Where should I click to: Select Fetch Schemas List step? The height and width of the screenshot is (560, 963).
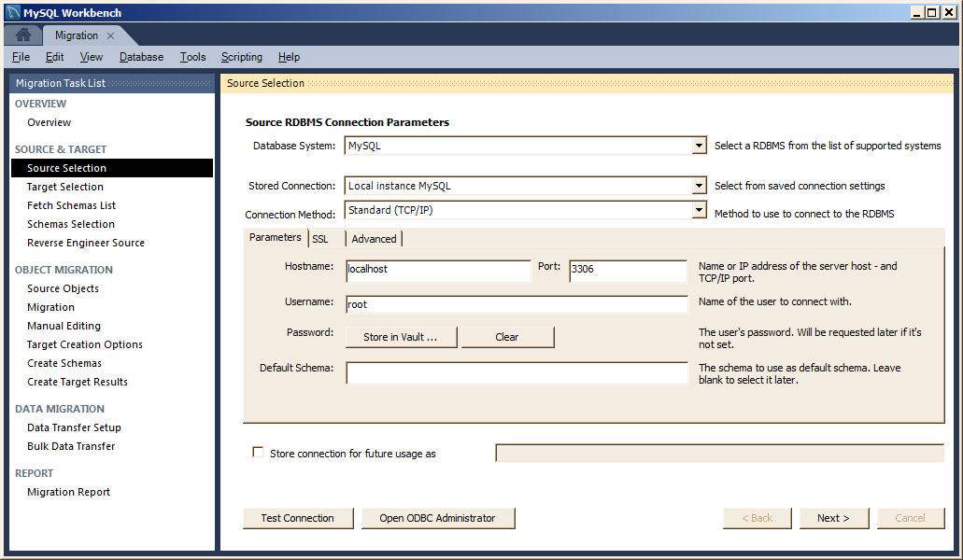pos(71,205)
